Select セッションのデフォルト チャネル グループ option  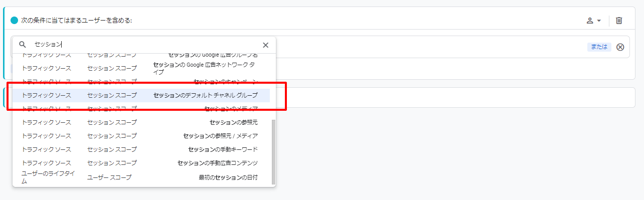click(x=141, y=95)
